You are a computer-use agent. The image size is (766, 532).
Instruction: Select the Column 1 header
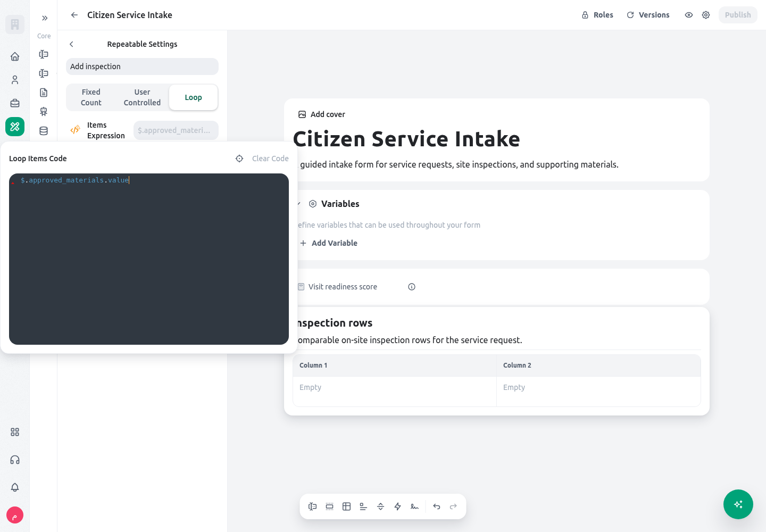[395, 365]
